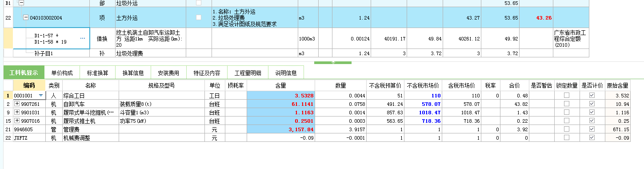Select code cell 9946605

click(x=29, y=129)
